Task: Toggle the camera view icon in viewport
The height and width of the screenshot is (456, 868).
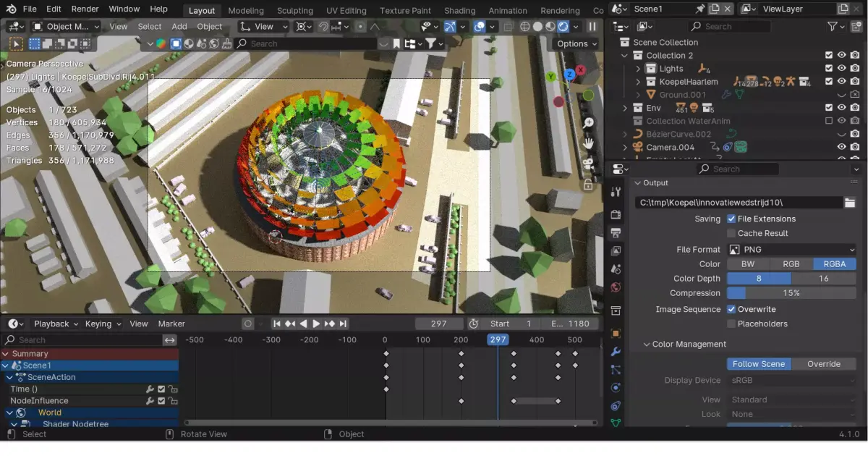Action: click(589, 164)
